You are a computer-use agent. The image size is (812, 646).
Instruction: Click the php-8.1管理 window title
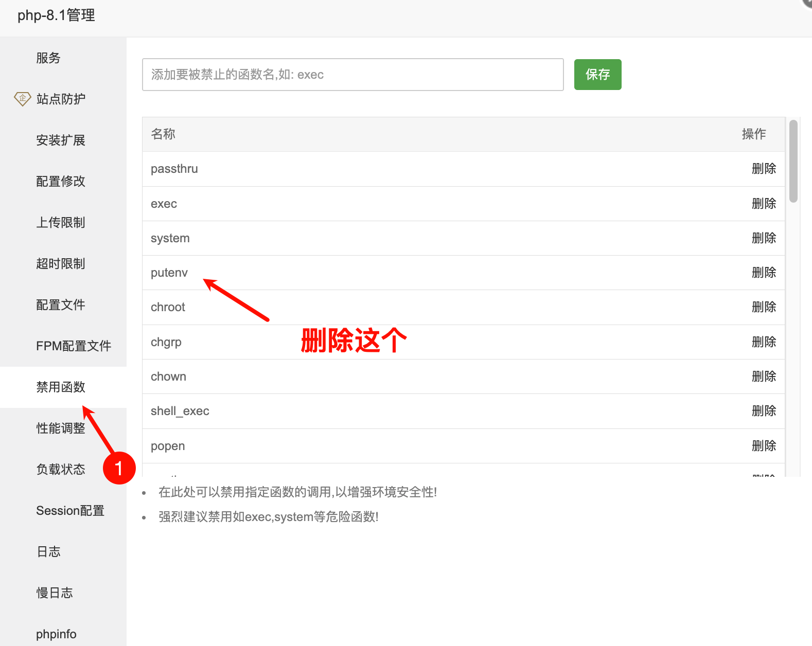(56, 15)
